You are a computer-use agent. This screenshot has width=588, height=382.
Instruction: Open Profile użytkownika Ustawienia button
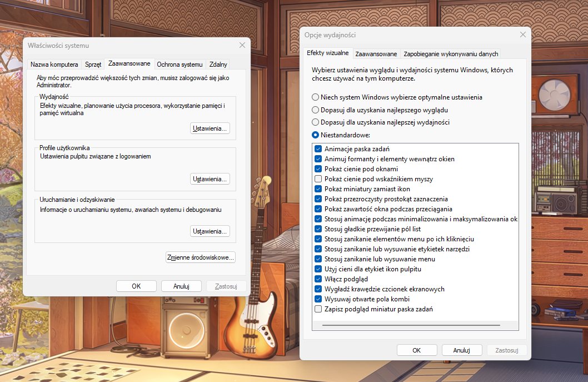(x=210, y=179)
